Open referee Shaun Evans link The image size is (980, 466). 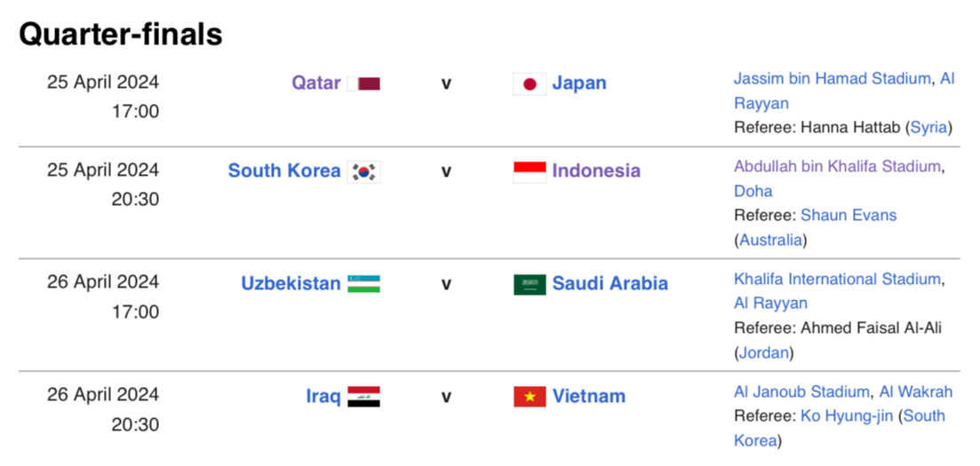click(849, 216)
